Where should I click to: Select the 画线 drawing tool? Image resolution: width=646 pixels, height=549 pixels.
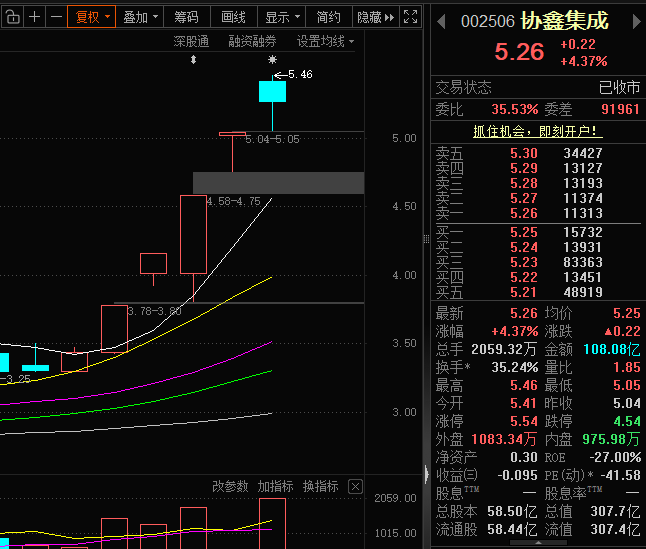pyautogui.click(x=233, y=17)
